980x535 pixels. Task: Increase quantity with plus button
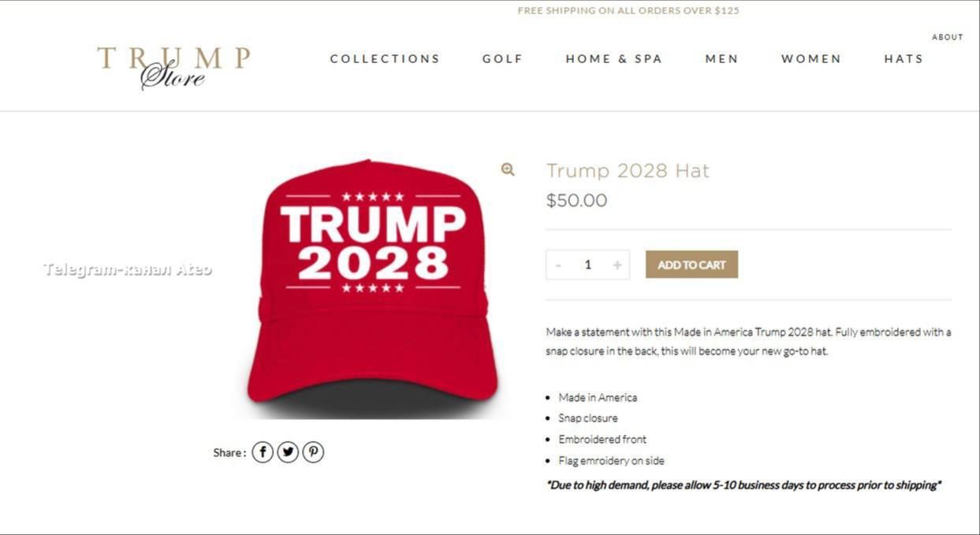point(617,265)
